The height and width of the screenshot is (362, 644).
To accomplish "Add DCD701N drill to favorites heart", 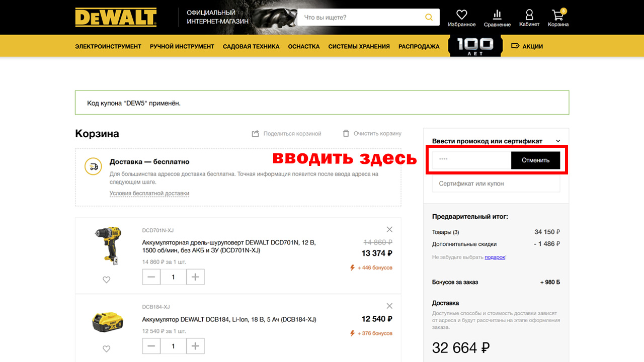I will pos(106,280).
